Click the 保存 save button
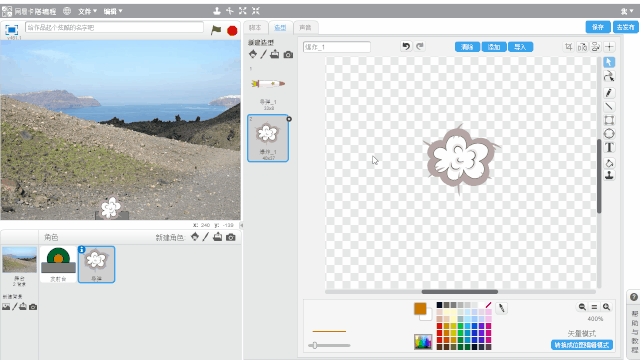Image resolution: width=640 pixels, height=360 pixels. click(598, 27)
